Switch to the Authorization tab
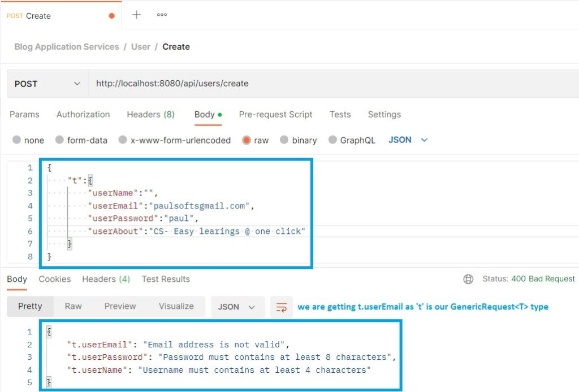Viewport: 579px width, 392px height. [83, 114]
